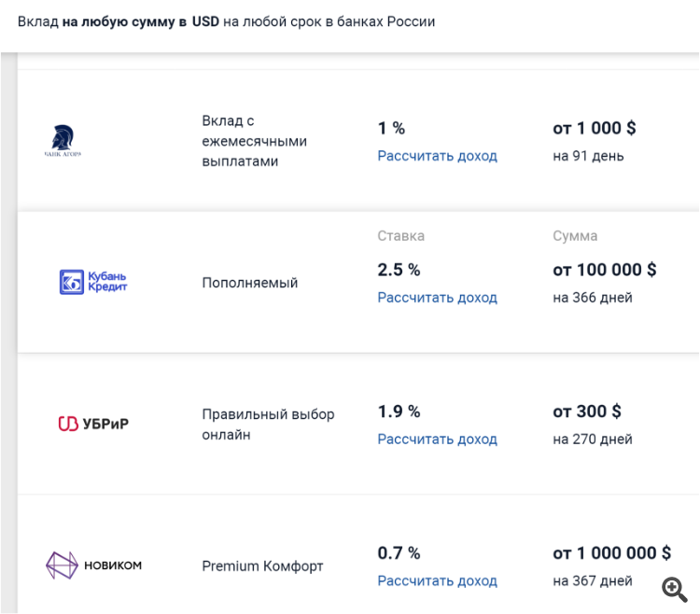Click the 'от 300 $' amount text
Image resolution: width=700 pixels, height=614 pixels.
(x=587, y=411)
